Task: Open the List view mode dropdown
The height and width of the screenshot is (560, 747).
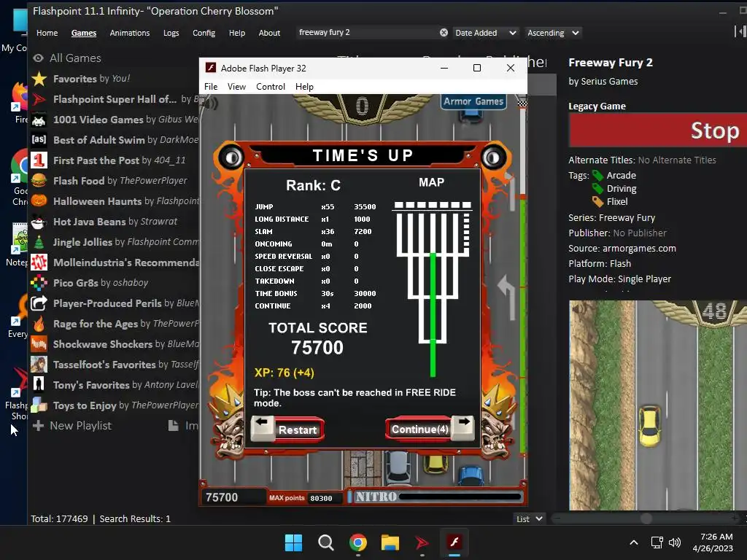Action: click(530, 518)
